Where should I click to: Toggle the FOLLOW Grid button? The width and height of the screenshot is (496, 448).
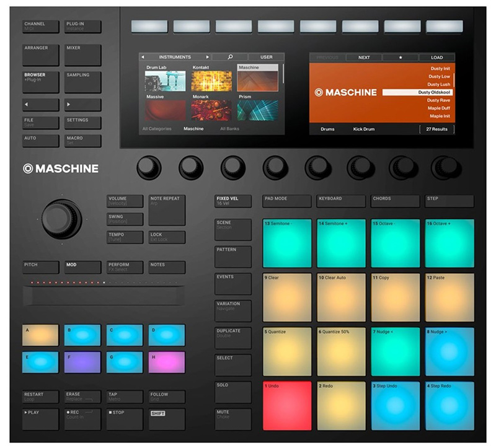(x=167, y=397)
